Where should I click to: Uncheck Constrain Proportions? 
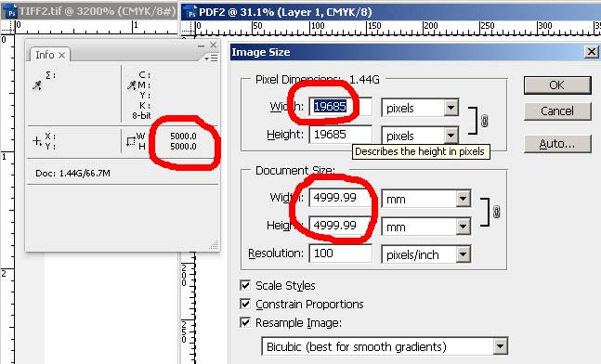(245, 304)
